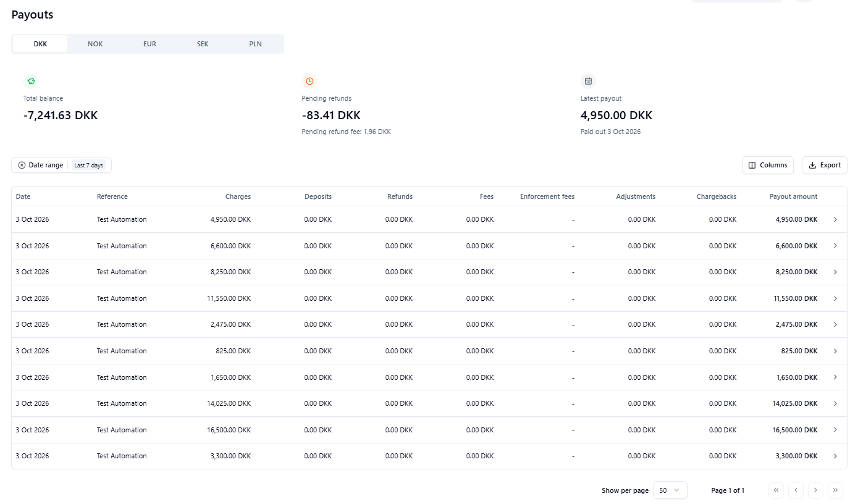Click the Adjustments column header

(x=636, y=196)
